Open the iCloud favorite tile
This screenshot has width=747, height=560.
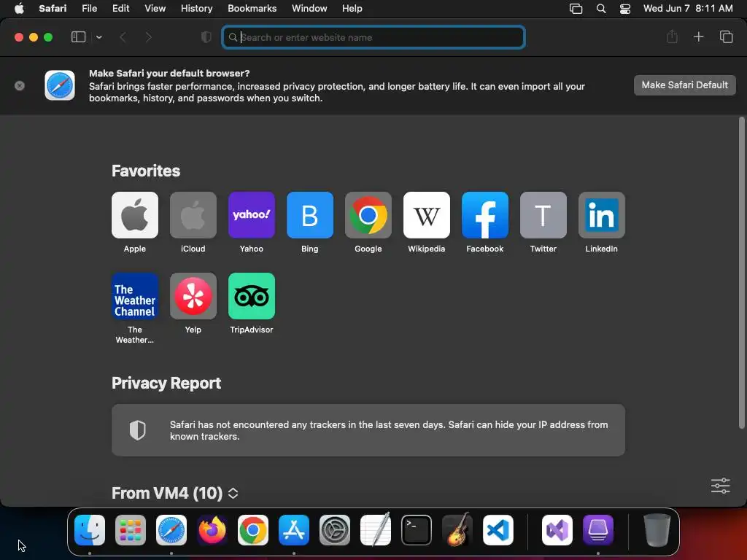(x=193, y=215)
